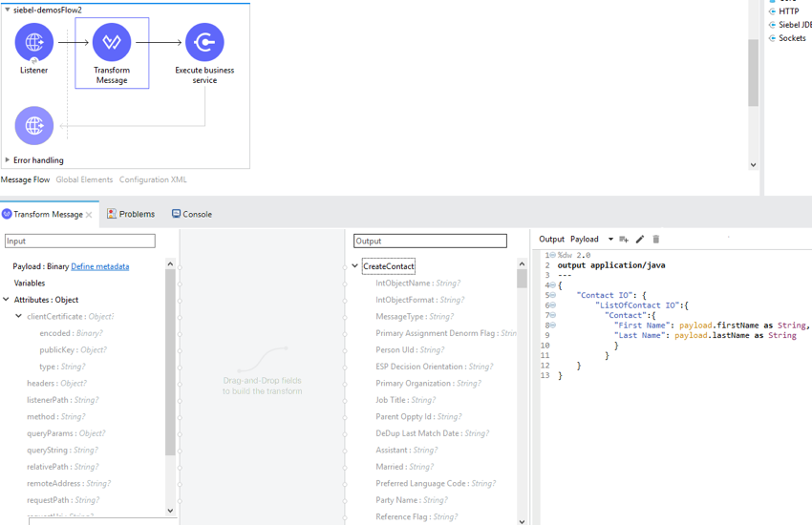
Task: Close the Transform Message tab
Action: (x=90, y=215)
